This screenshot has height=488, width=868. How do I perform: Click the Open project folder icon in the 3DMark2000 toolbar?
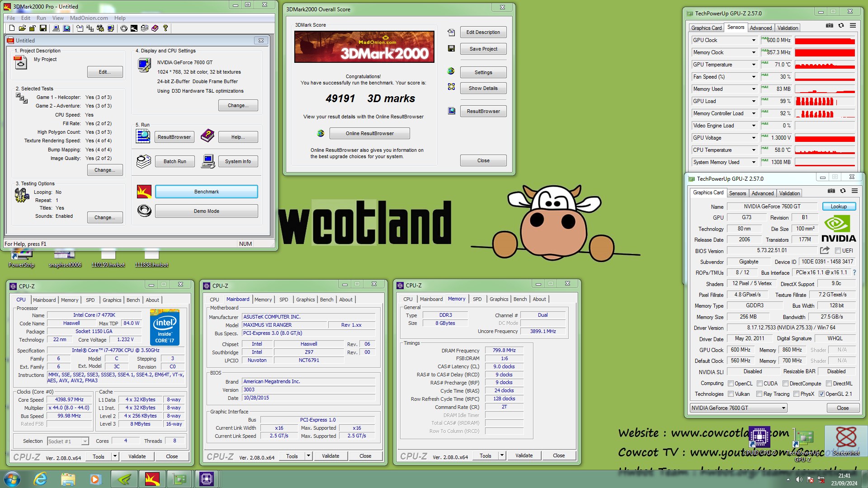tap(22, 28)
